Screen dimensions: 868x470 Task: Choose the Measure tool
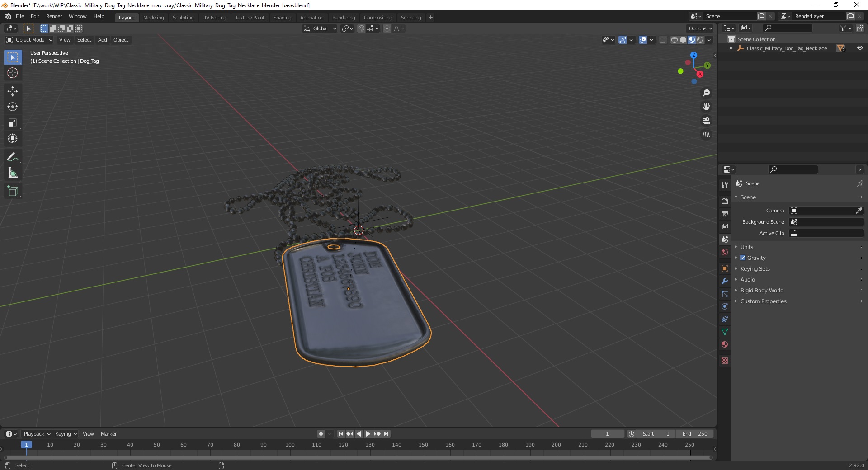13,173
